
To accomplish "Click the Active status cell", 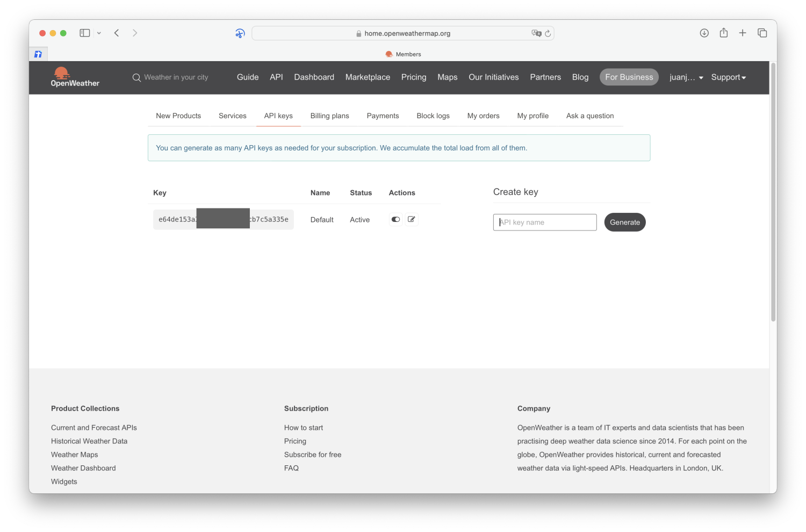I will point(360,220).
